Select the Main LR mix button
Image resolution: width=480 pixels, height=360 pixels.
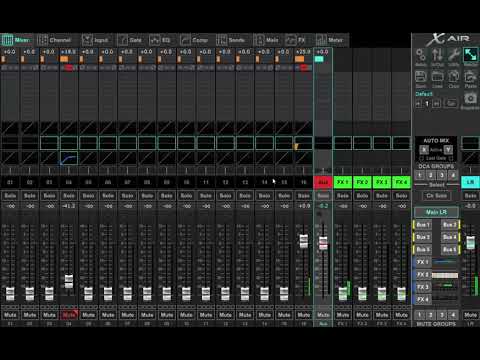(436, 212)
